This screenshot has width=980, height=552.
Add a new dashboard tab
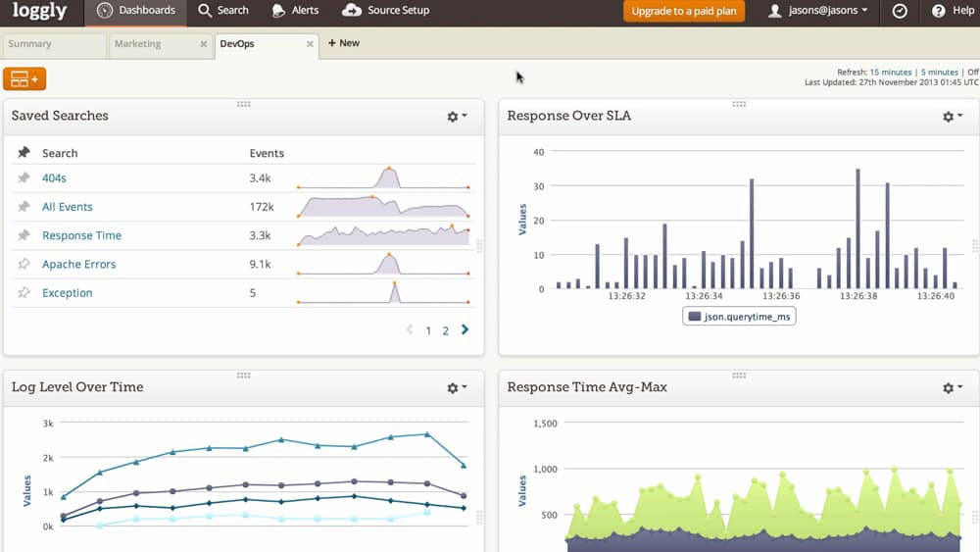pos(344,43)
